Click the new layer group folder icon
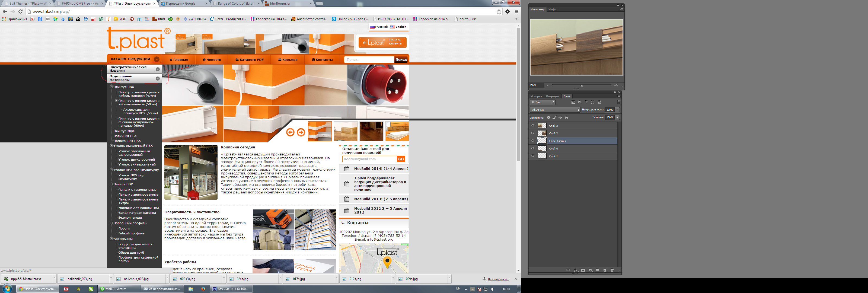This screenshot has height=293, width=868. [x=597, y=270]
